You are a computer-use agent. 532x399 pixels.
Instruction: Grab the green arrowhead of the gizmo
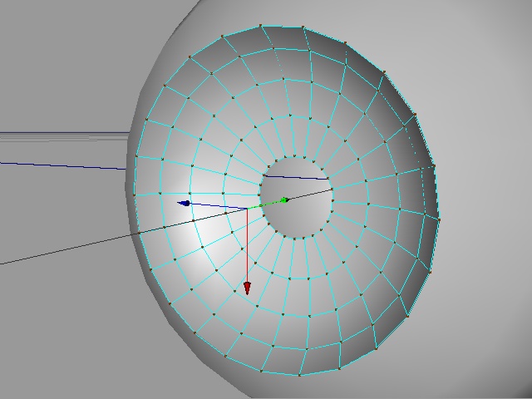tap(283, 199)
